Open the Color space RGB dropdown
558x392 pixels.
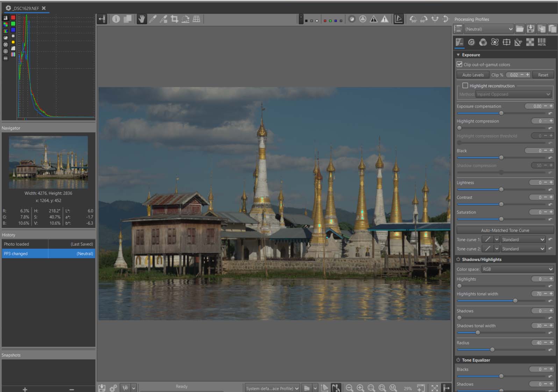[x=517, y=269]
